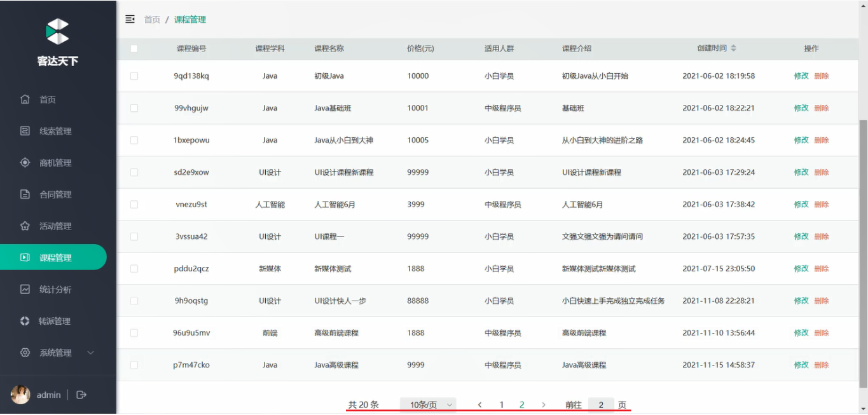Click the 系统管理 gear icon

click(25, 352)
